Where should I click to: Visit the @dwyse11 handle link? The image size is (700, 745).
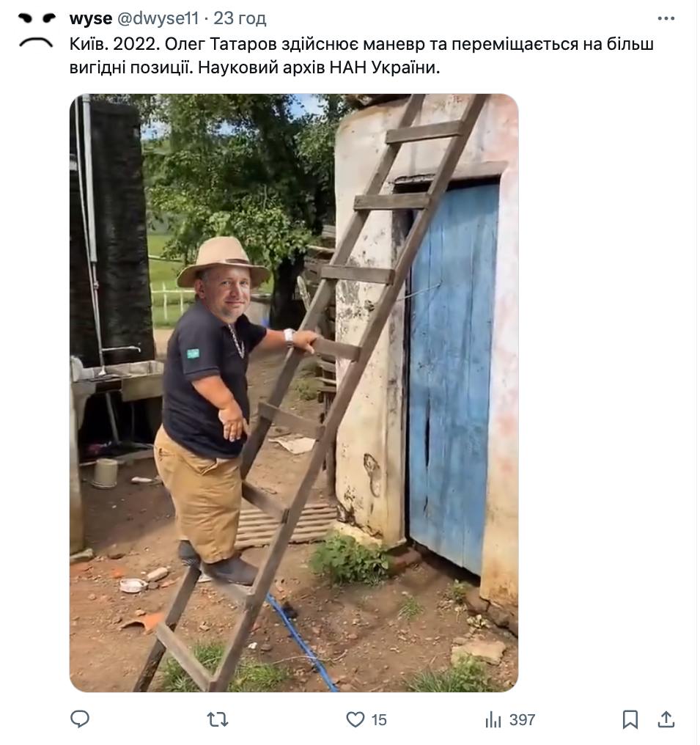coord(158,18)
